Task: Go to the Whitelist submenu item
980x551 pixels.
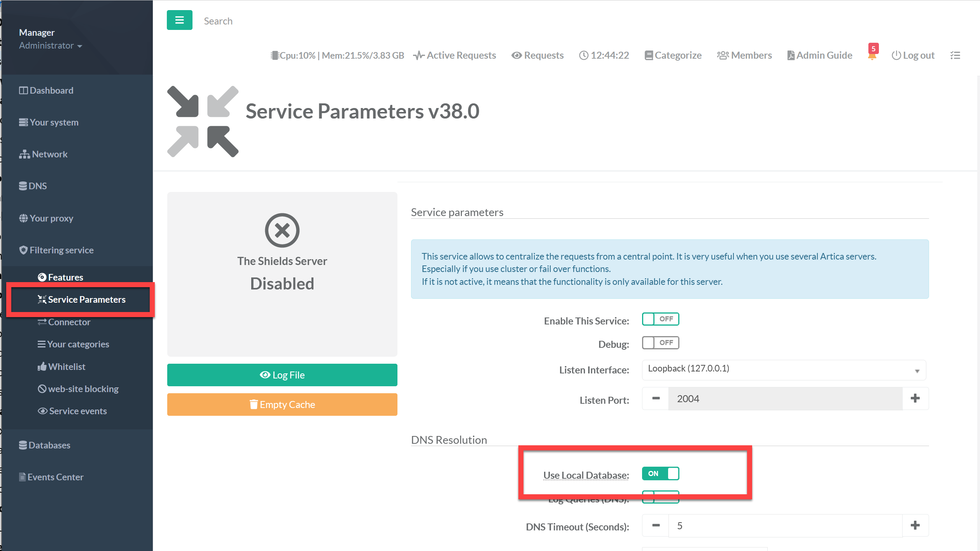Action: pos(66,367)
